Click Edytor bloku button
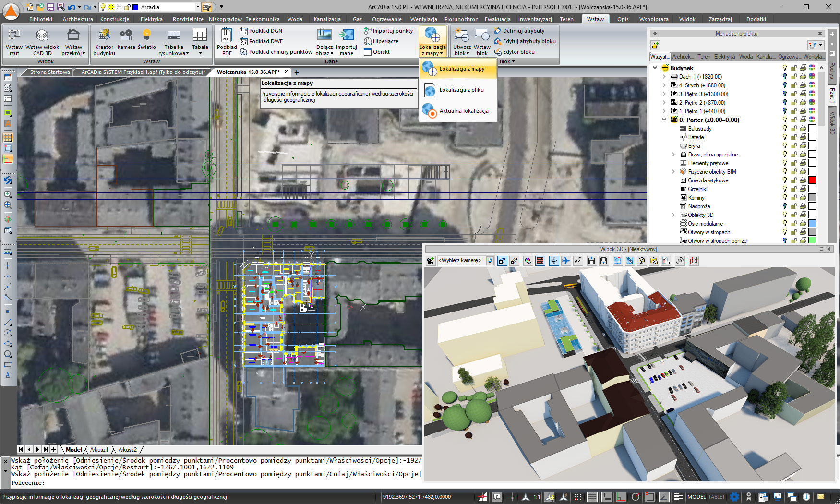Viewport: 840px width, 504px height. click(518, 52)
